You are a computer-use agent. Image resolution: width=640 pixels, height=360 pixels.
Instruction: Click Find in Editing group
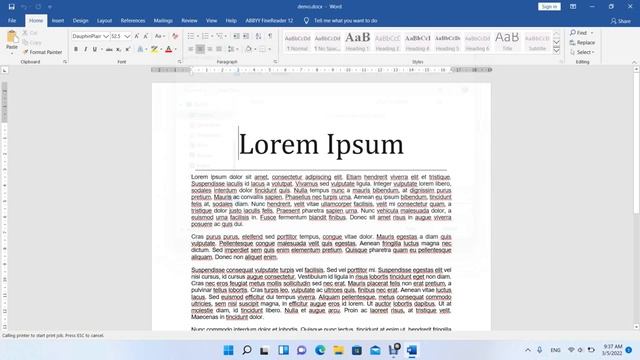[579, 33]
